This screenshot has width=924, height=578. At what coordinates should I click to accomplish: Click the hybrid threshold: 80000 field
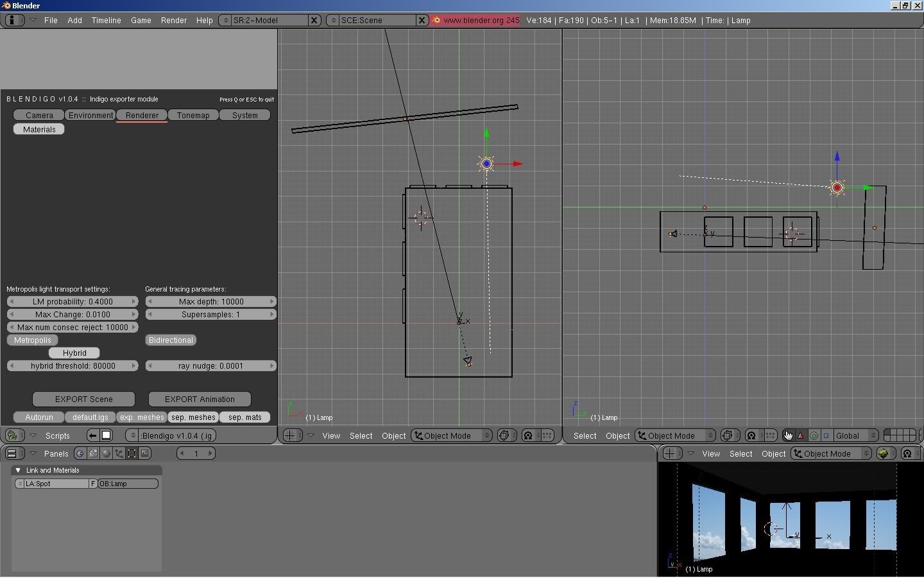pyautogui.click(x=73, y=365)
